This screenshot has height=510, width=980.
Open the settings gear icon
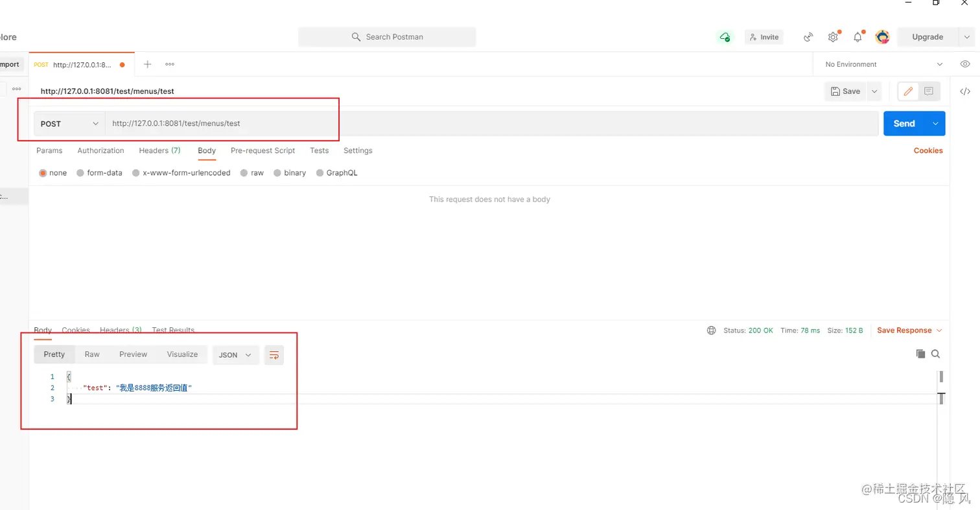click(833, 37)
